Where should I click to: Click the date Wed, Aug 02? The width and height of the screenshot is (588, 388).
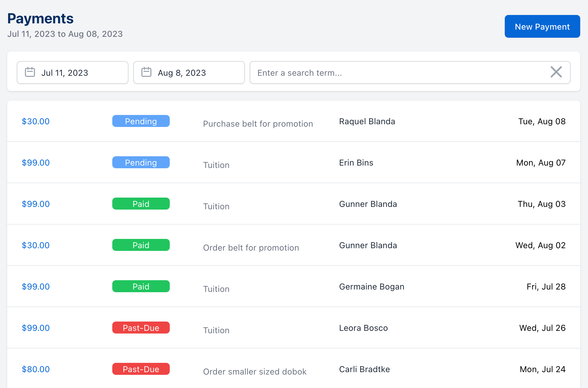pos(540,245)
